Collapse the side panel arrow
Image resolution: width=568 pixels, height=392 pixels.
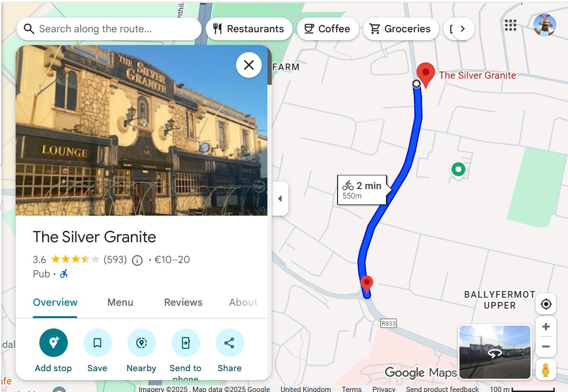280,199
